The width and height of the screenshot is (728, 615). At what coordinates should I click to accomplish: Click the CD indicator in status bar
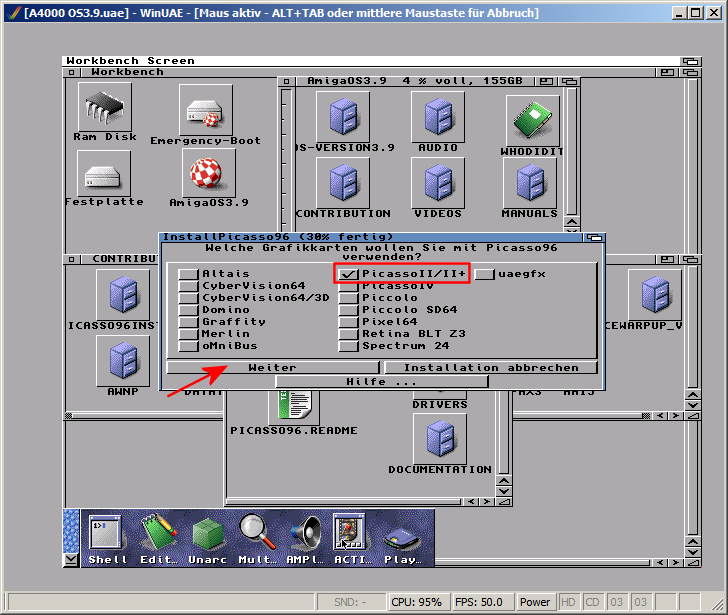[592, 602]
